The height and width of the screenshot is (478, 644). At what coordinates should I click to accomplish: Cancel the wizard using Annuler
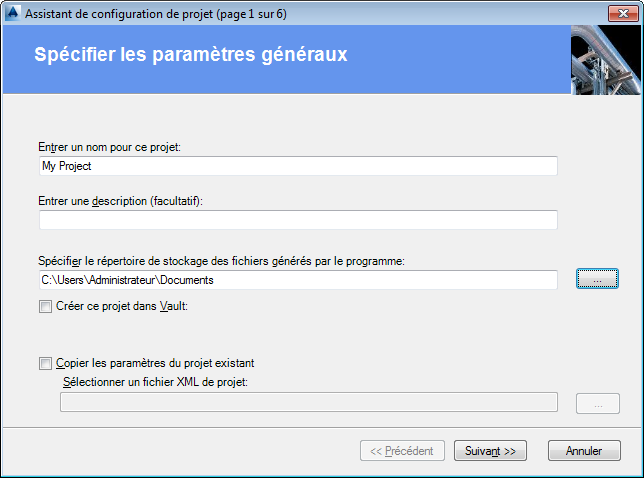click(x=584, y=451)
